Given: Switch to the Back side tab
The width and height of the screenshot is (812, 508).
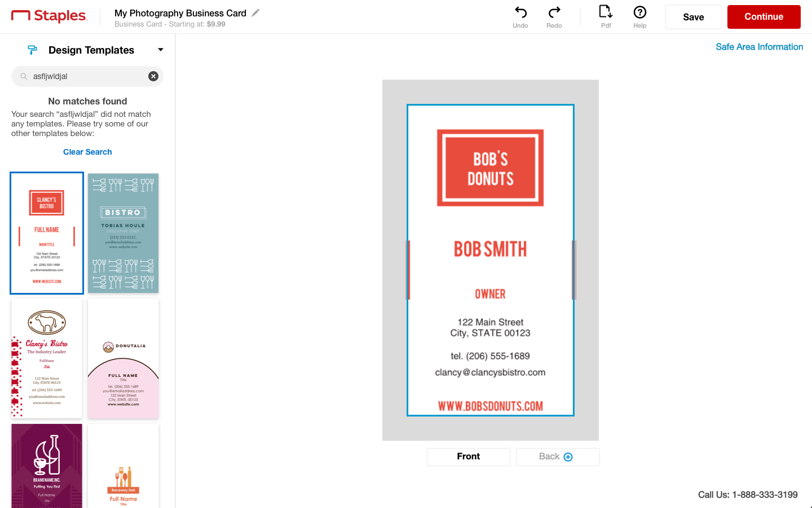Looking at the screenshot, I should tap(558, 457).
